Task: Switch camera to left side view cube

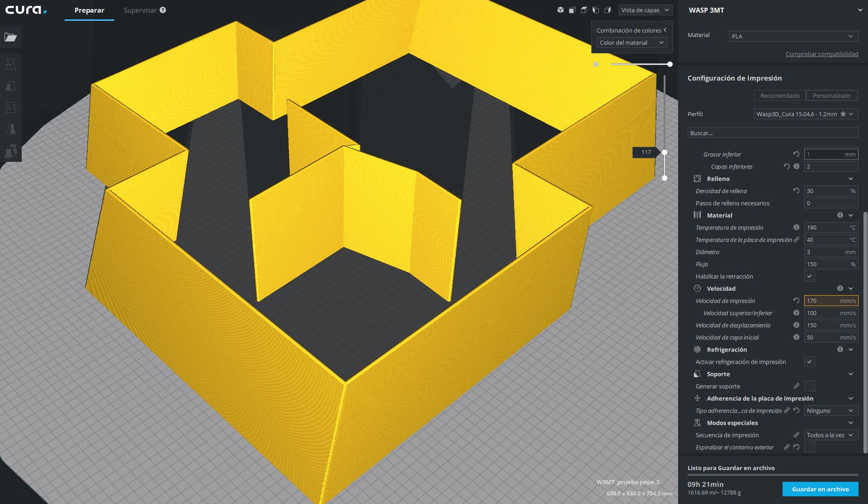Action: coord(596,10)
